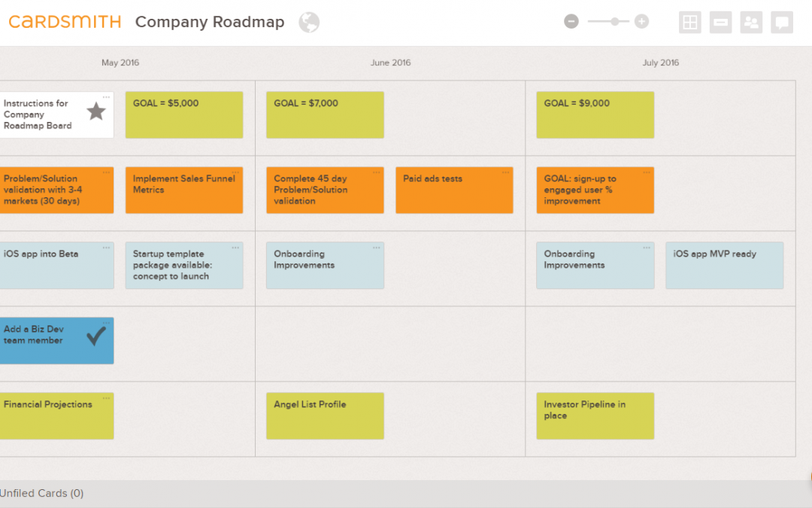Open the Financial Projections card
The height and width of the screenshot is (508, 812).
pyautogui.click(x=56, y=415)
